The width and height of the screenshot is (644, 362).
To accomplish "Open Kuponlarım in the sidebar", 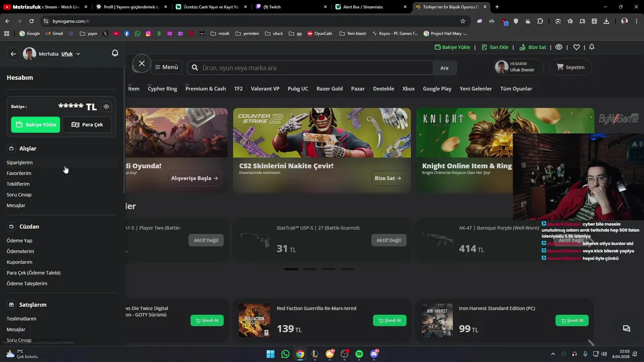I will point(20,262).
